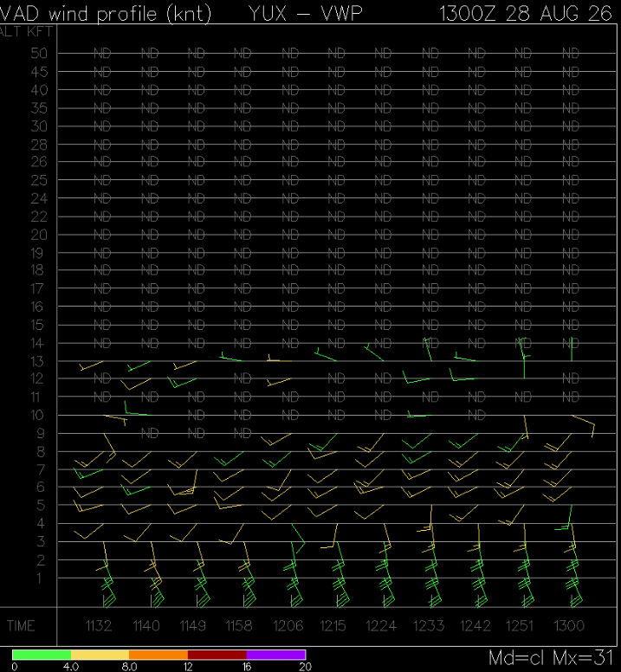Click the 35 kft altitude label
The width and height of the screenshot is (621, 672).
39,108
